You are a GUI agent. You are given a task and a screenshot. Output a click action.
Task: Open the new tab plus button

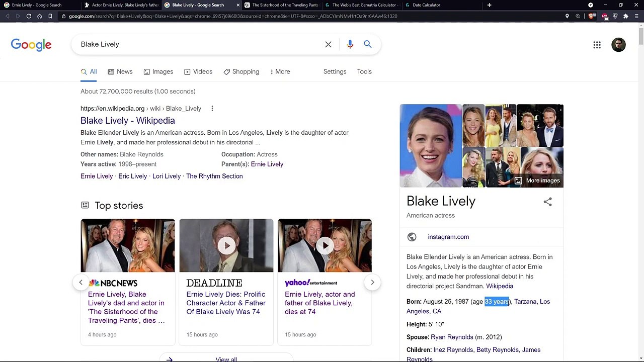point(489,5)
